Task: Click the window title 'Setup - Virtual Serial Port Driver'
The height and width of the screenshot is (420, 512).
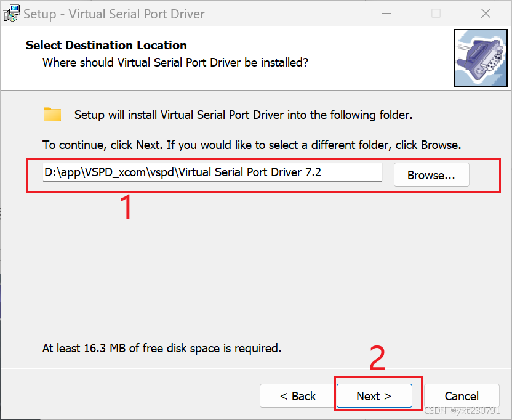Action: pos(114,14)
